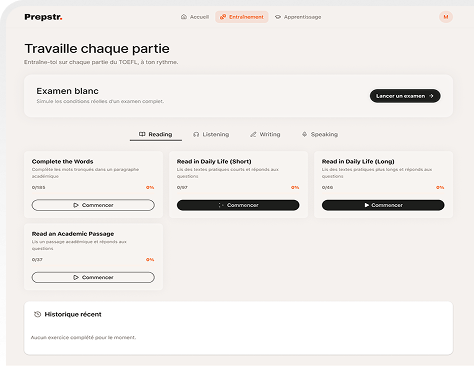The width and height of the screenshot is (474, 366).
Task: Click the Prepstr. logo
Action: pyautogui.click(x=43, y=17)
